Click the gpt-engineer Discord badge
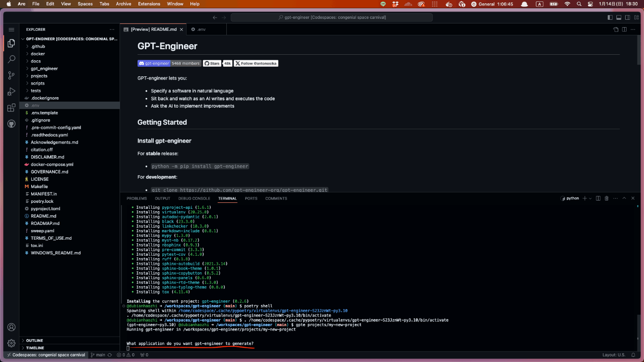644x362 pixels. pyautogui.click(x=169, y=63)
